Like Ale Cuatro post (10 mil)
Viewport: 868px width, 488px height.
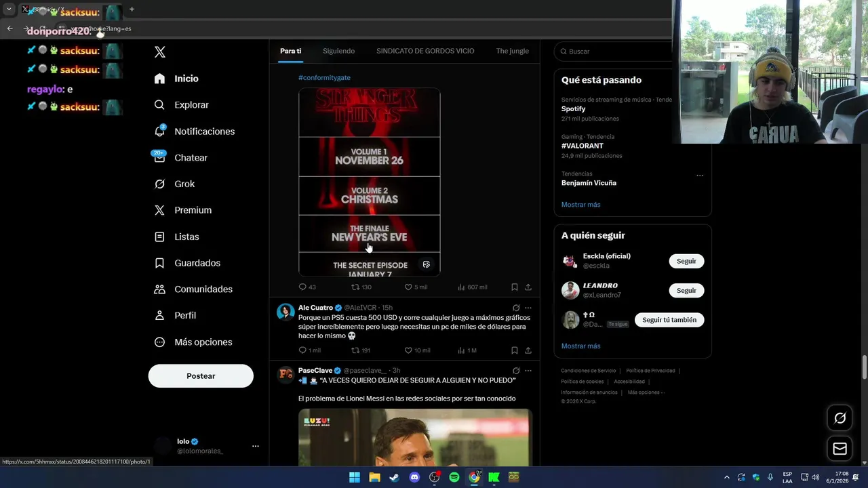[417, 350]
